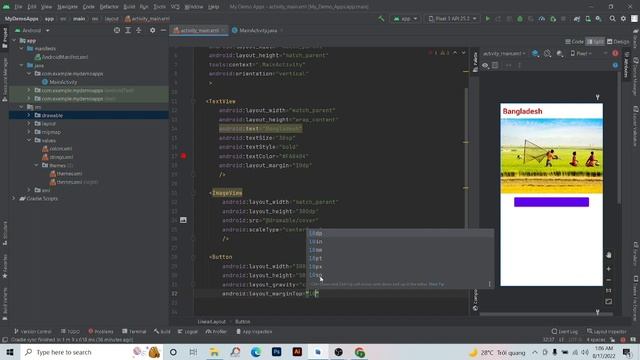The height and width of the screenshot is (360, 640).
Task: Toggle the Attributes side tab
Action: (x=627, y=64)
